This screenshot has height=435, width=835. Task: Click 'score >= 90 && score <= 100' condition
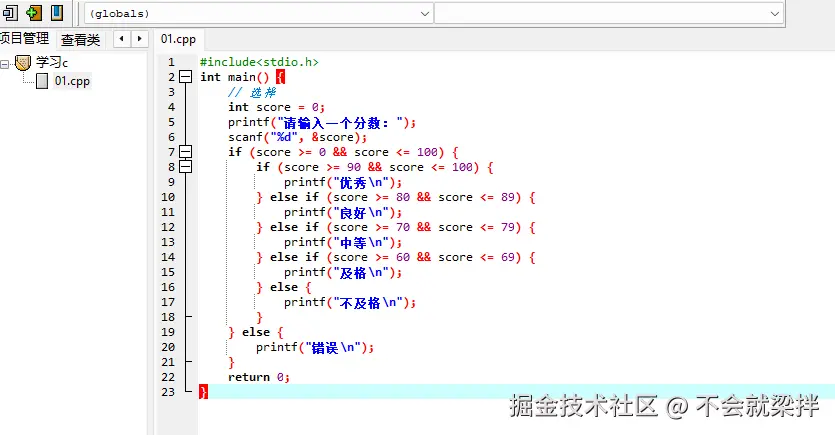click(378, 167)
